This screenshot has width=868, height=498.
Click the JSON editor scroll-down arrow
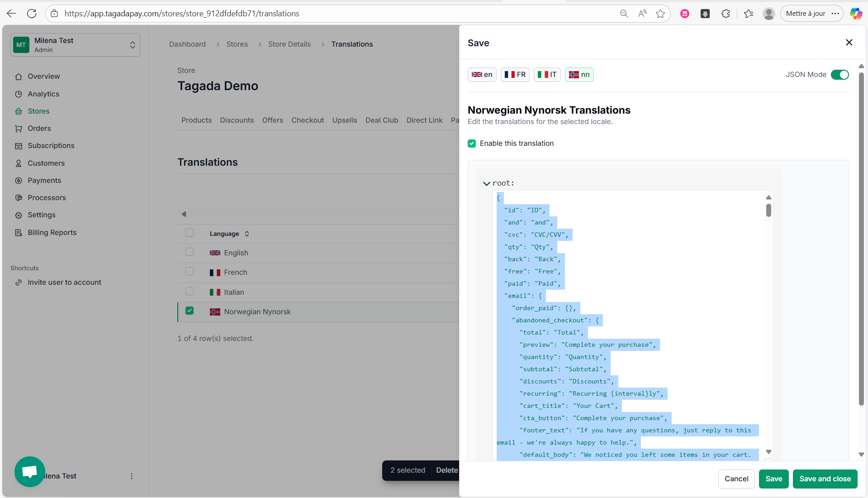(x=768, y=452)
